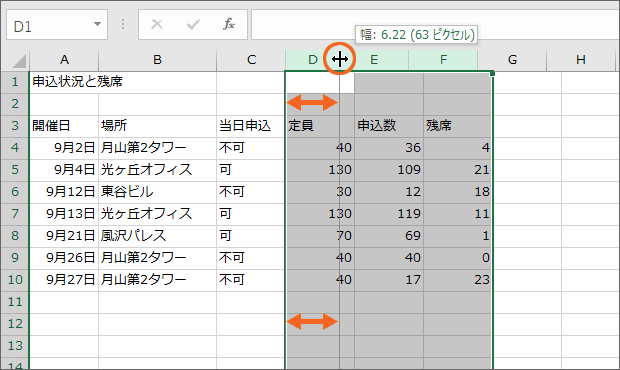Click the Select All corner triangle
Screen dimensions: 620x370
click(x=19, y=61)
